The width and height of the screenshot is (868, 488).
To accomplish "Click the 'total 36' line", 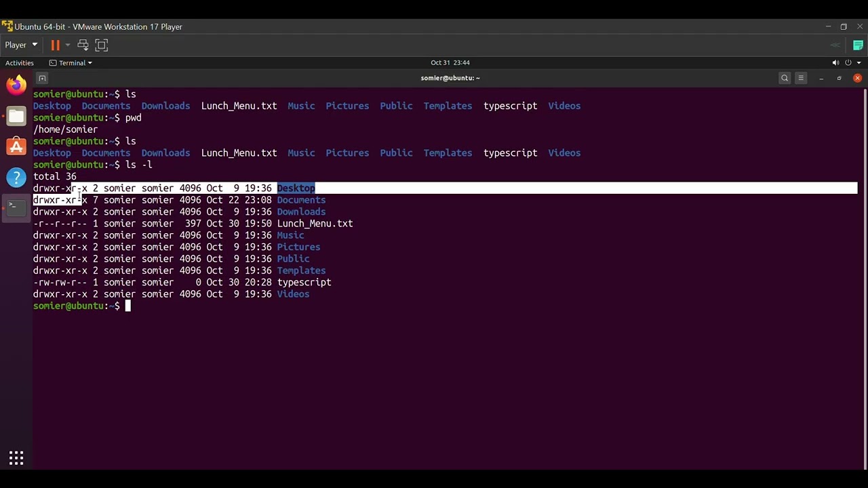I will 54,176.
